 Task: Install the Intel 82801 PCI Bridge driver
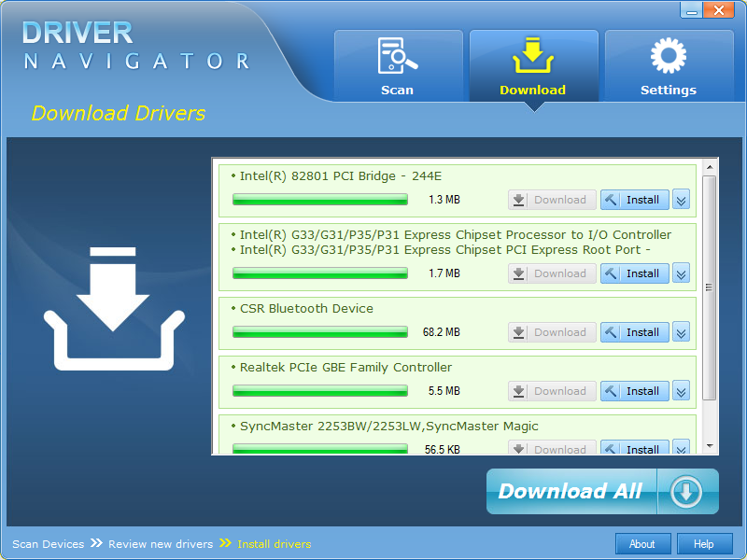pyautogui.click(x=635, y=200)
